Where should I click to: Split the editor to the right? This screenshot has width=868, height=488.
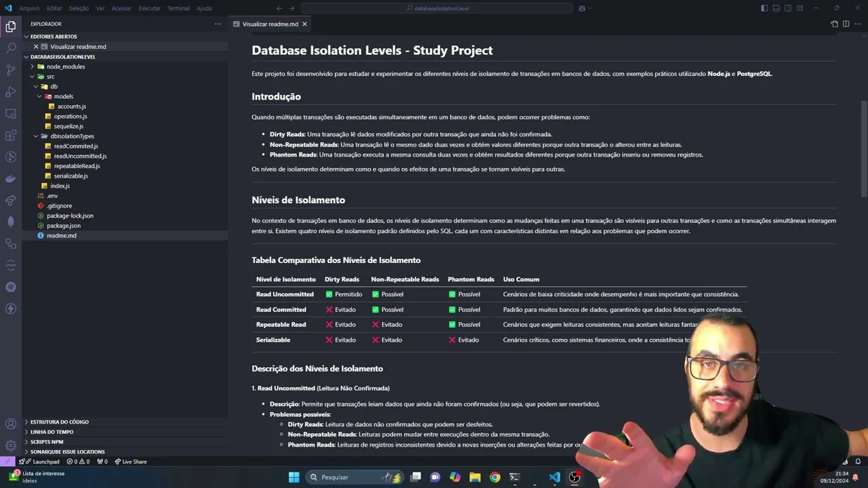[x=846, y=24]
